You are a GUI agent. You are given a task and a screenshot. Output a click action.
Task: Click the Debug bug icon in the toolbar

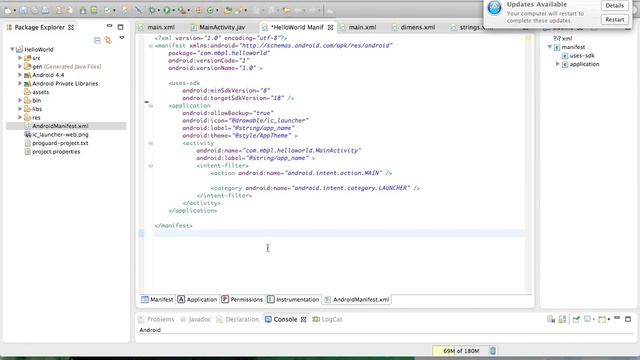tap(152, 10)
